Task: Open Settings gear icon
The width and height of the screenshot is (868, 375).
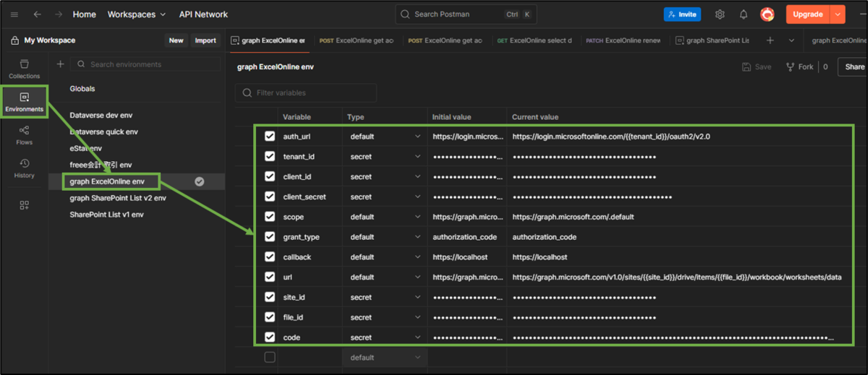Action: tap(720, 14)
